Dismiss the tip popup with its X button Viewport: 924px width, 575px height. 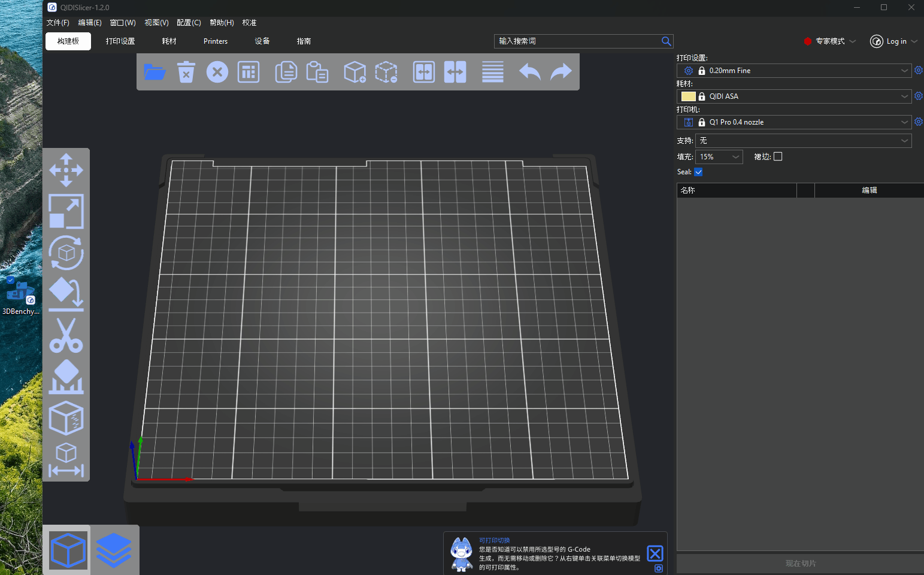[x=655, y=553]
